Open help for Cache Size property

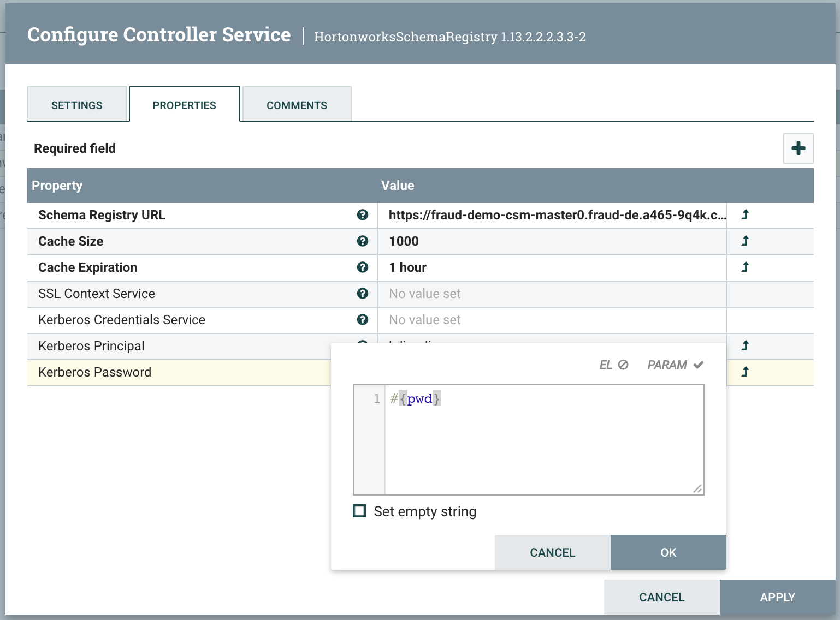(x=362, y=241)
